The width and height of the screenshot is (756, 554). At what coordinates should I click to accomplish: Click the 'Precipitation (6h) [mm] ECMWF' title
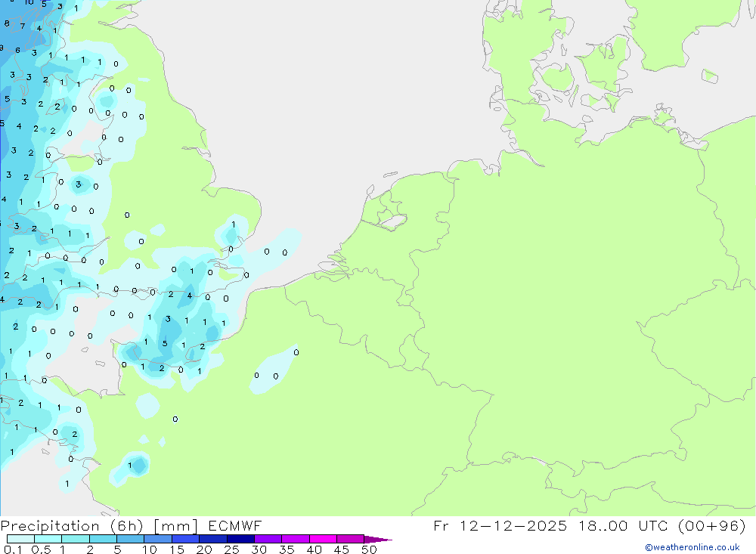[131, 525]
